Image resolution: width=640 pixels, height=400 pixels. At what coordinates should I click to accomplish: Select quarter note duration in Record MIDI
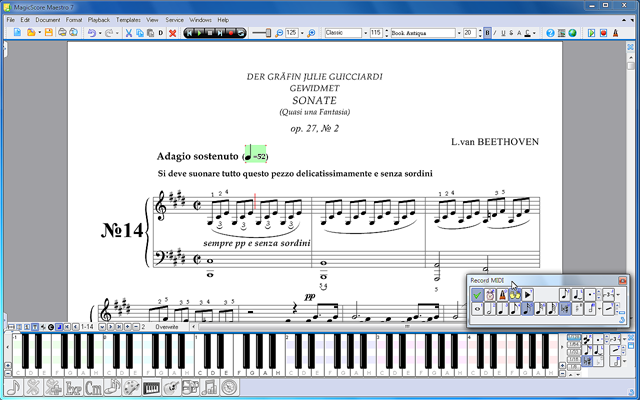click(502, 309)
